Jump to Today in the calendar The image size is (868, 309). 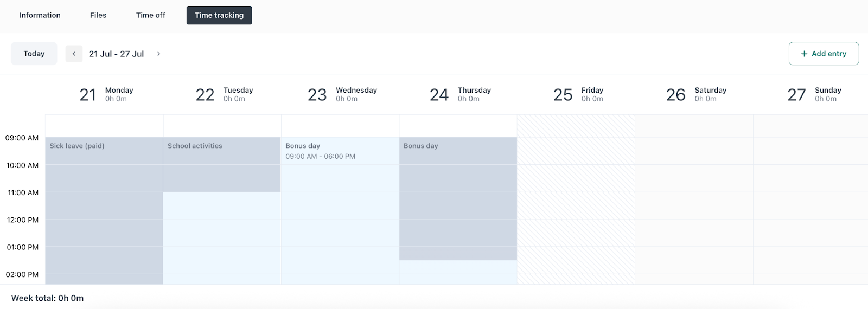coord(34,54)
